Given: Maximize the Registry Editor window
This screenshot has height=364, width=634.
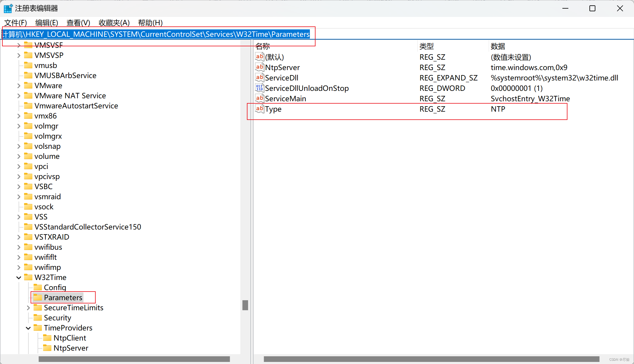Looking at the screenshot, I should [x=592, y=8].
